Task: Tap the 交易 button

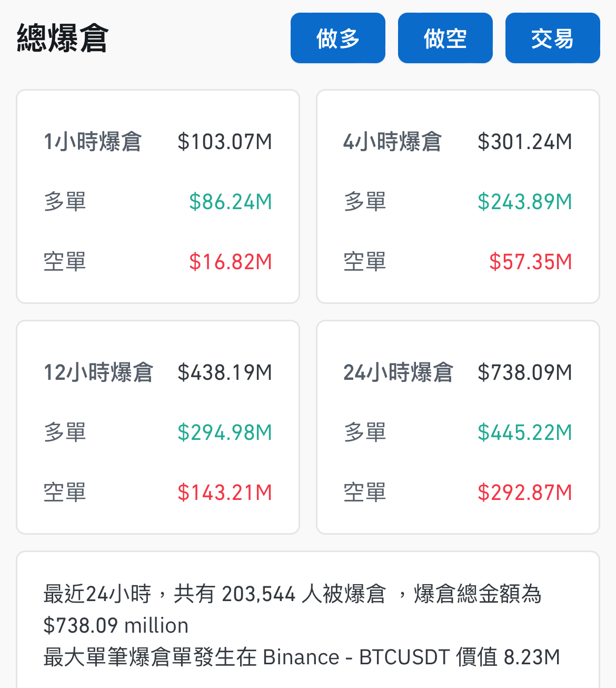Action: (x=553, y=38)
